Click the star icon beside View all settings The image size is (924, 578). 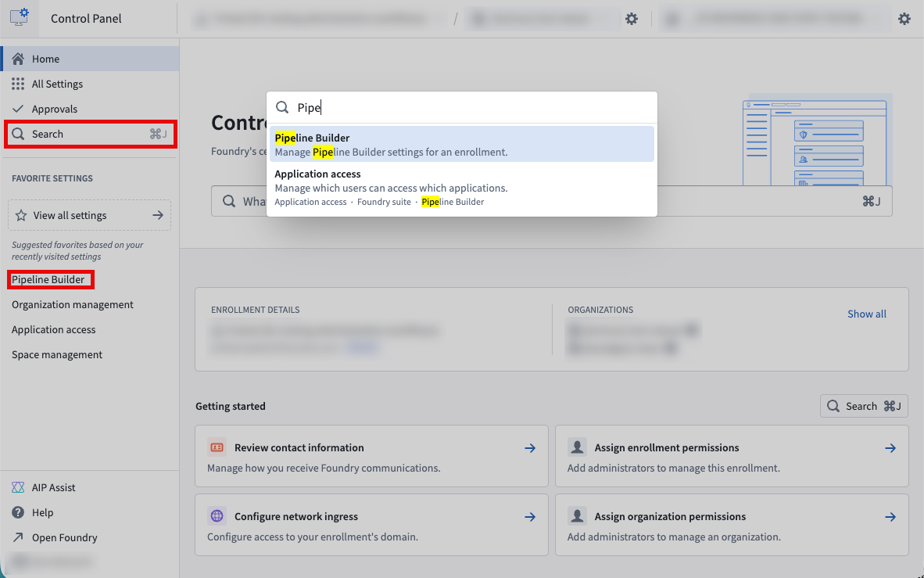[21, 215]
